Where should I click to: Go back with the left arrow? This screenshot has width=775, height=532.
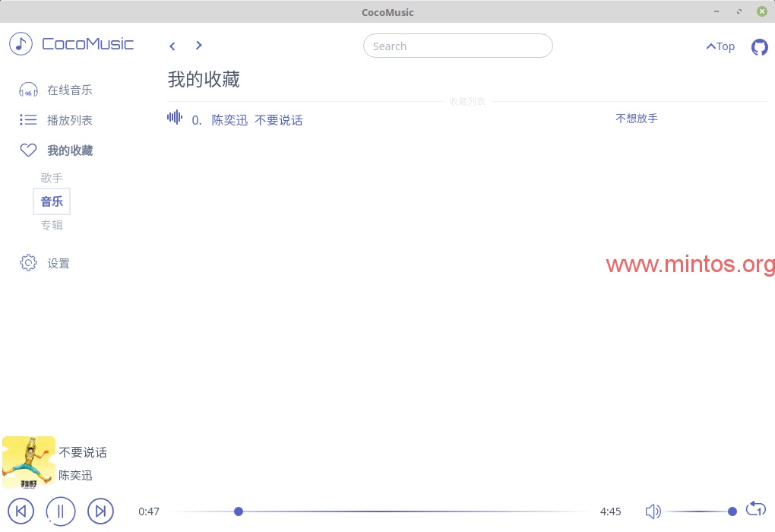coord(172,46)
